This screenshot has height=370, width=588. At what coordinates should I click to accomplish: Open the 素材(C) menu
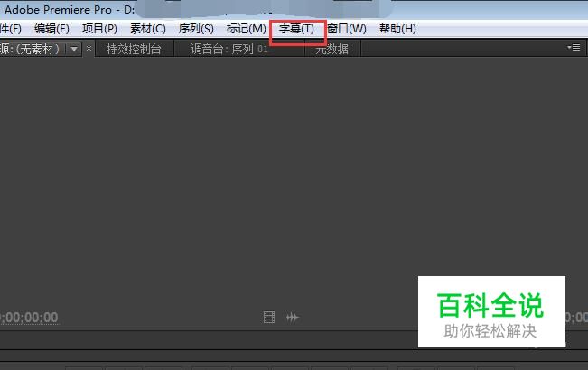click(x=148, y=29)
